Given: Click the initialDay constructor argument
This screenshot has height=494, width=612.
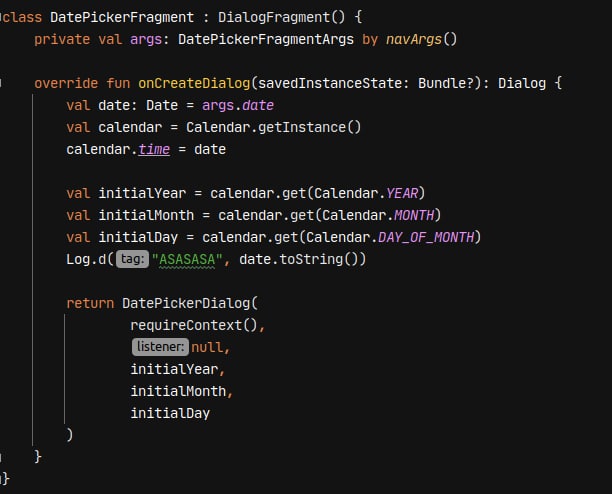Looking at the screenshot, I should tap(170, 413).
